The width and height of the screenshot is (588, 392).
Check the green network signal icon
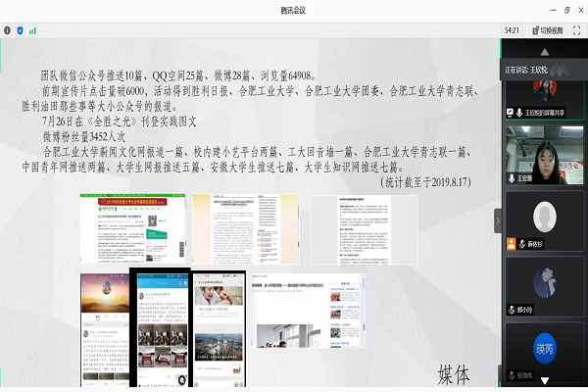pos(32,30)
